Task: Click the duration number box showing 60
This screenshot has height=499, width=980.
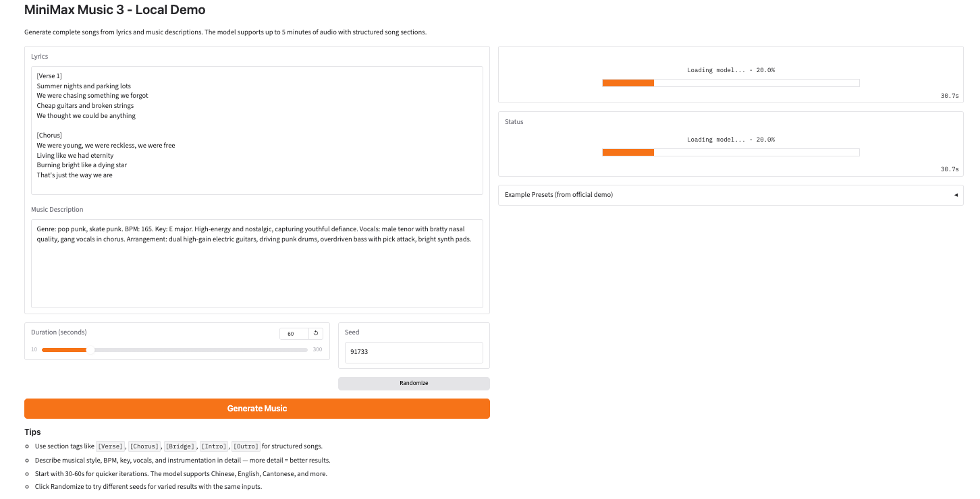Action: click(294, 334)
